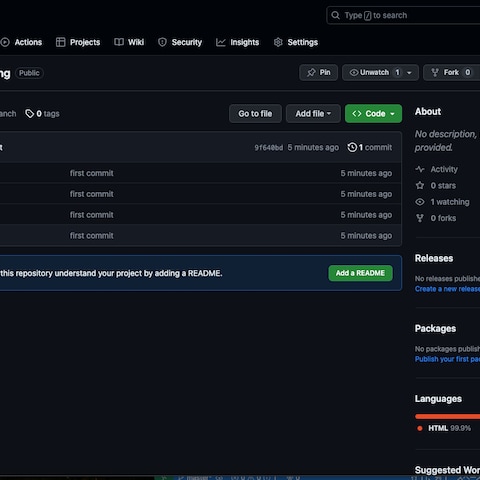This screenshot has width=480, height=480.
Task: Click the search magnifier icon
Action: click(x=335, y=15)
